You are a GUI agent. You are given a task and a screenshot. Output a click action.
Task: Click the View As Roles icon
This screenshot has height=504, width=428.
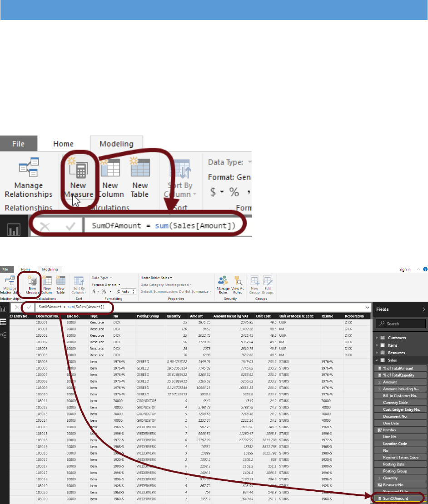pyautogui.click(x=238, y=285)
